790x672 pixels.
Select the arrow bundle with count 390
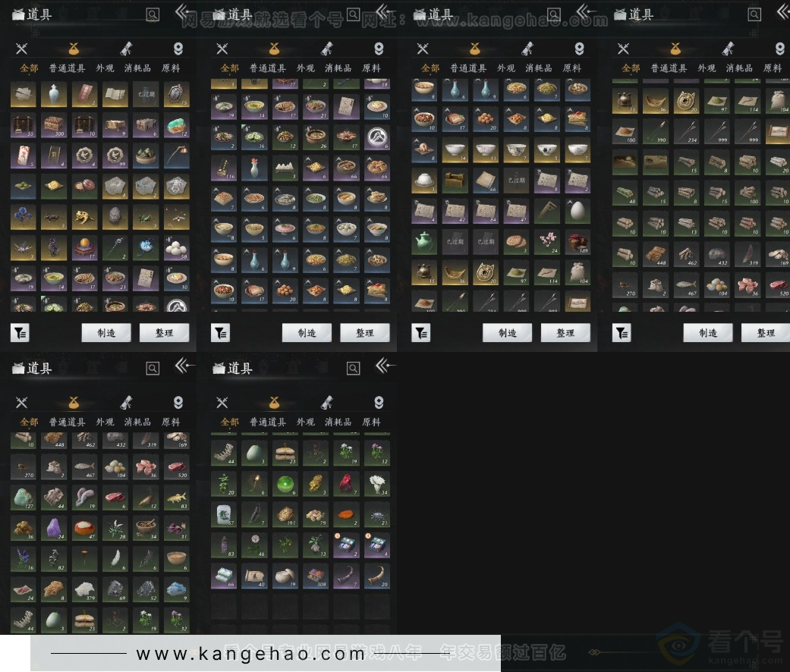pos(656,133)
